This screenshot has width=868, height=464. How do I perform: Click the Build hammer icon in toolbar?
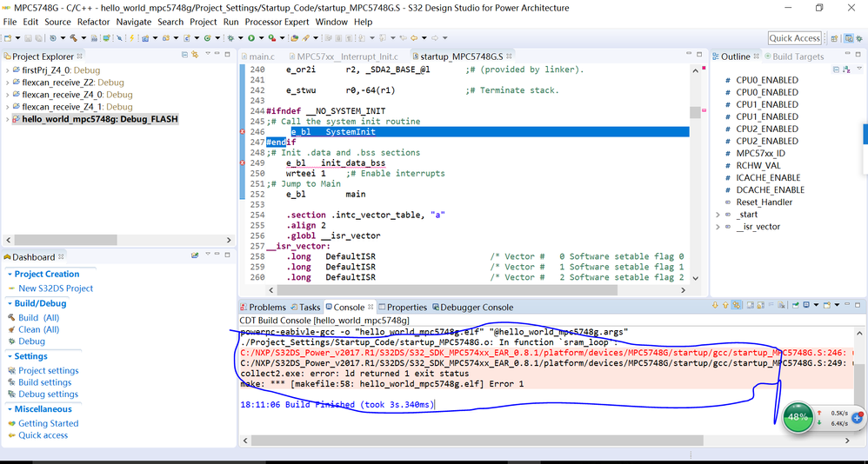click(74, 38)
